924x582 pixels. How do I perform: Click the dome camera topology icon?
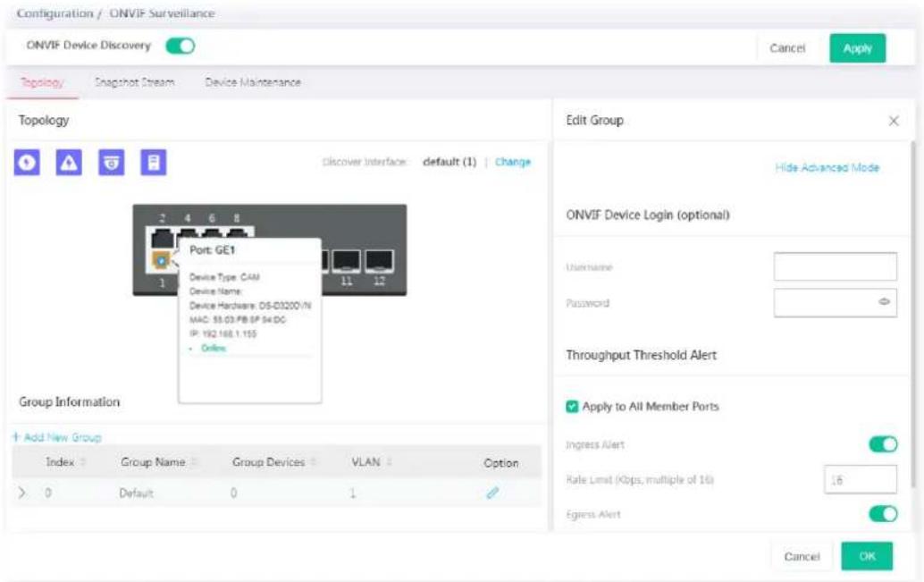pos(112,162)
